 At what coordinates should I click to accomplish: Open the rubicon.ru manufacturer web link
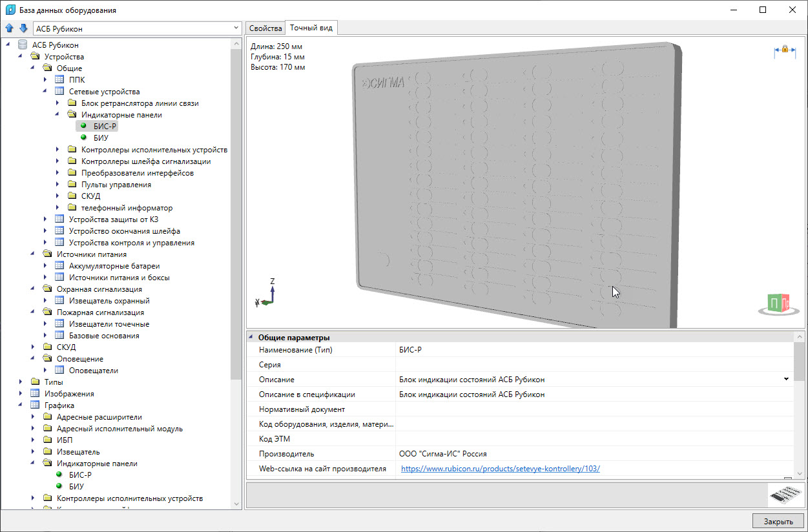(500, 469)
